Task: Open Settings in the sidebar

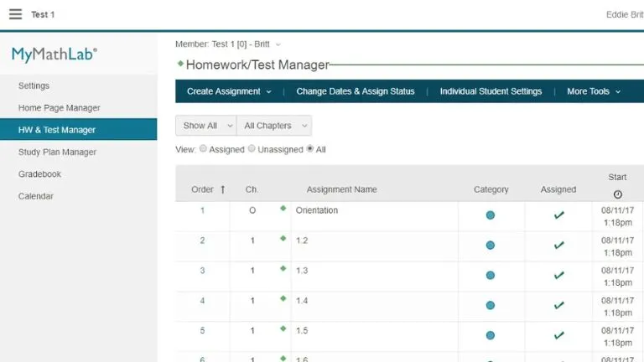Action: (x=34, y=85)
